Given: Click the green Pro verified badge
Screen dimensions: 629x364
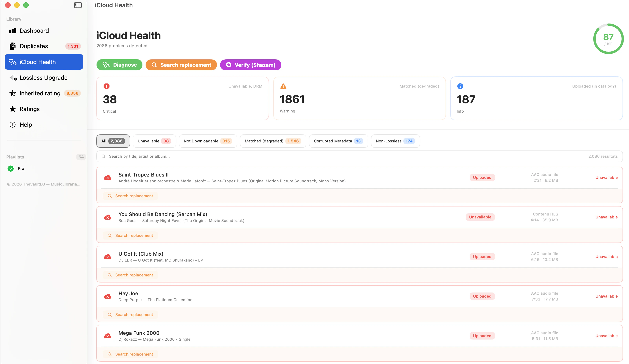Looking at the screenshot, I should 11,168.
